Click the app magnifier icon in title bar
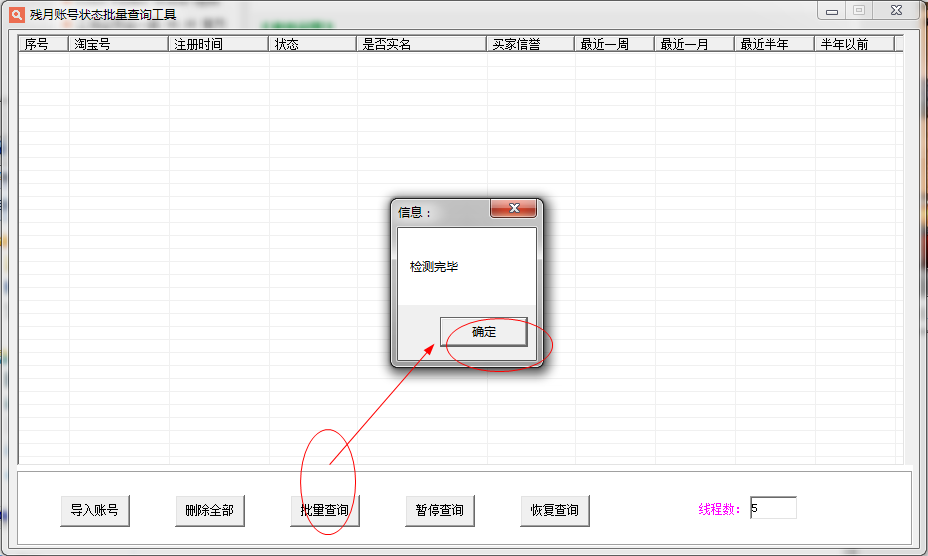This screenshot has width=928, height=556. point(17,14)
